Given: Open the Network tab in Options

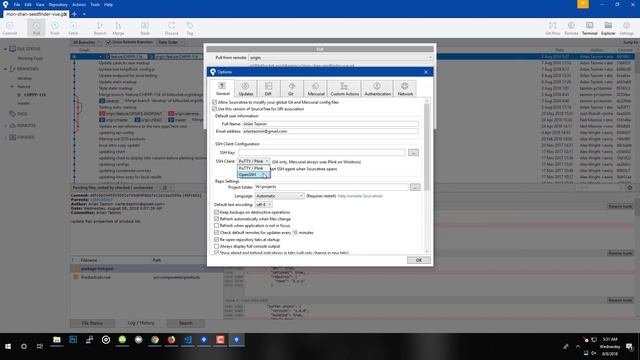Looking at the screenshot, I should click(405, 89).
